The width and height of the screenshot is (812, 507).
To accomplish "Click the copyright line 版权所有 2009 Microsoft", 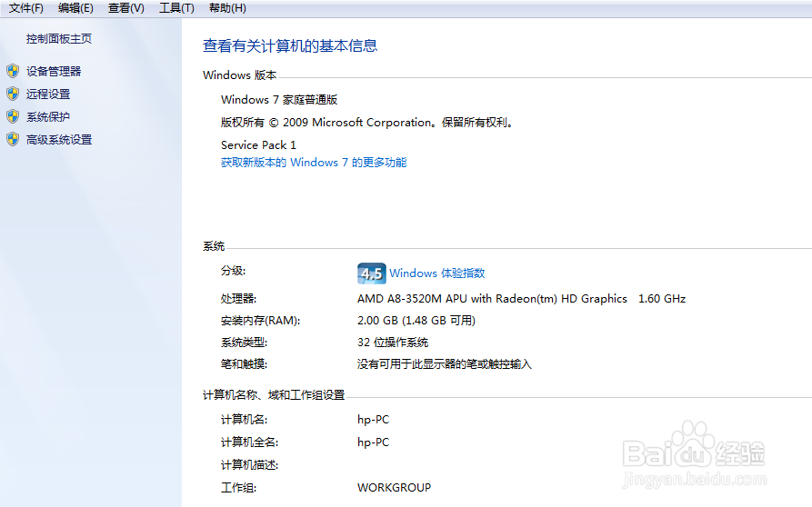I will coord(366,123).
